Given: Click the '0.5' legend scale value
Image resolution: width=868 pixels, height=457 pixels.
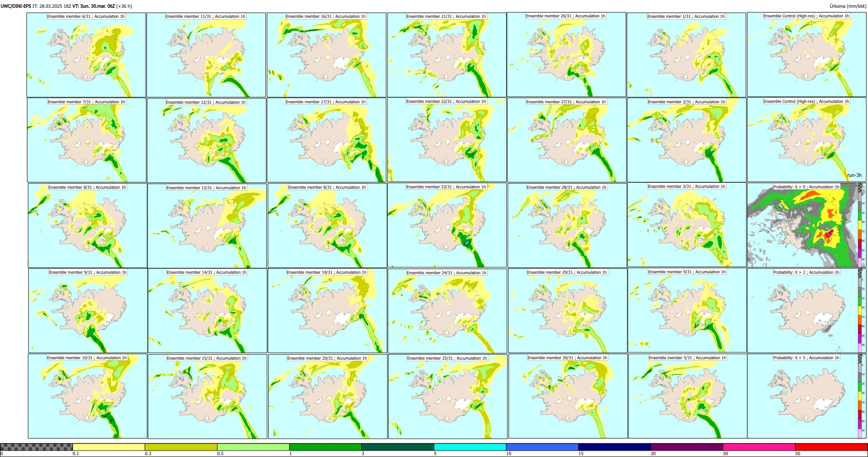Looking at the screenshot, I should click(x=220, y=454).
